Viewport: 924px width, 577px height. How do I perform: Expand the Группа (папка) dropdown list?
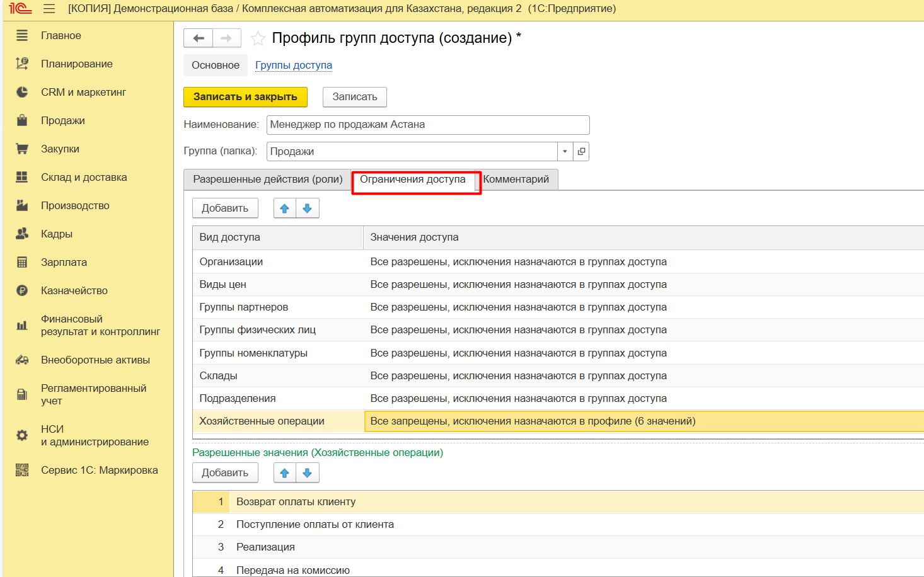coord(565,152)
